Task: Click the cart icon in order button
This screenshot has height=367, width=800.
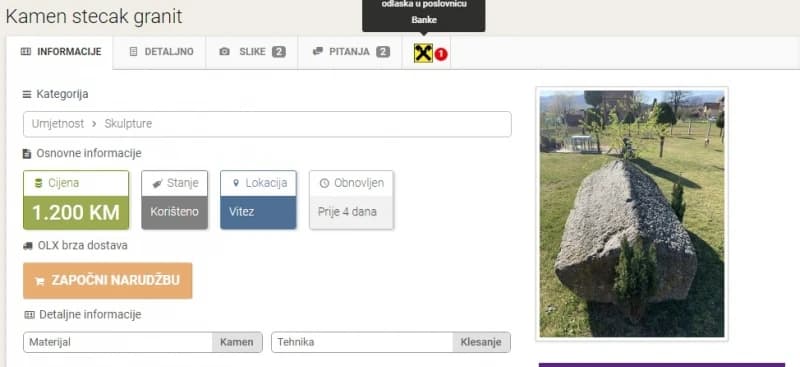Action: (39, 281)
